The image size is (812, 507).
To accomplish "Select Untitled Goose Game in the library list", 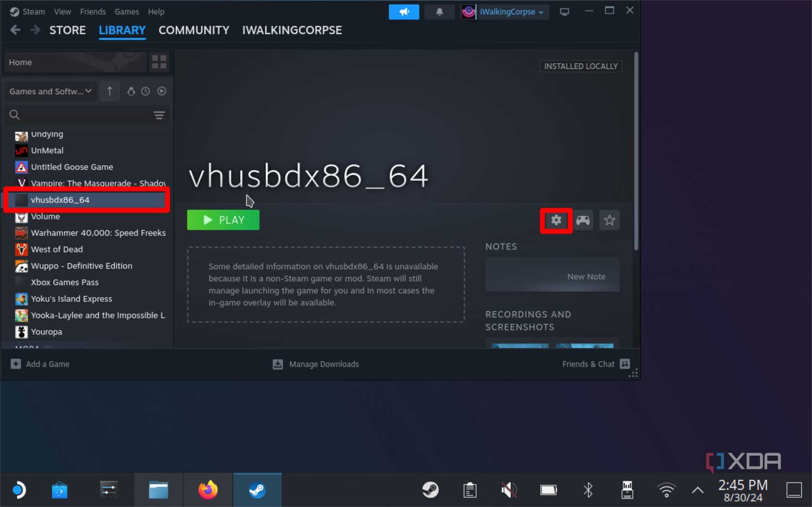I will 72,167.
